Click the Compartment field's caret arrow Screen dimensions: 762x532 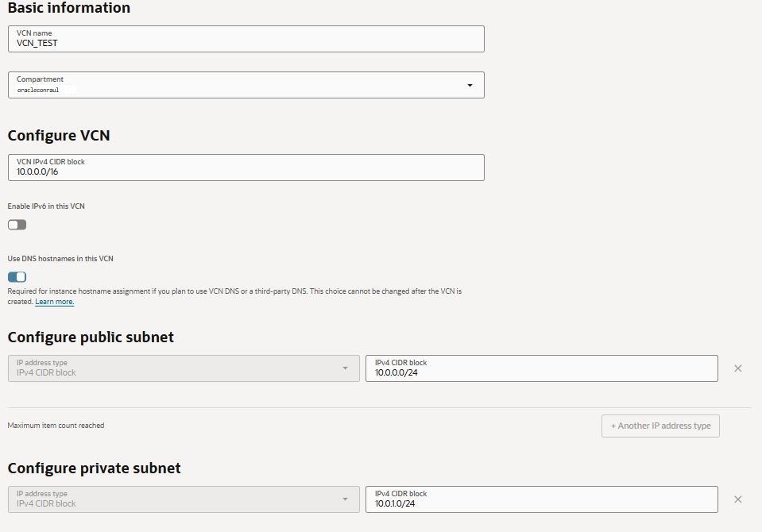pos(470,85)
